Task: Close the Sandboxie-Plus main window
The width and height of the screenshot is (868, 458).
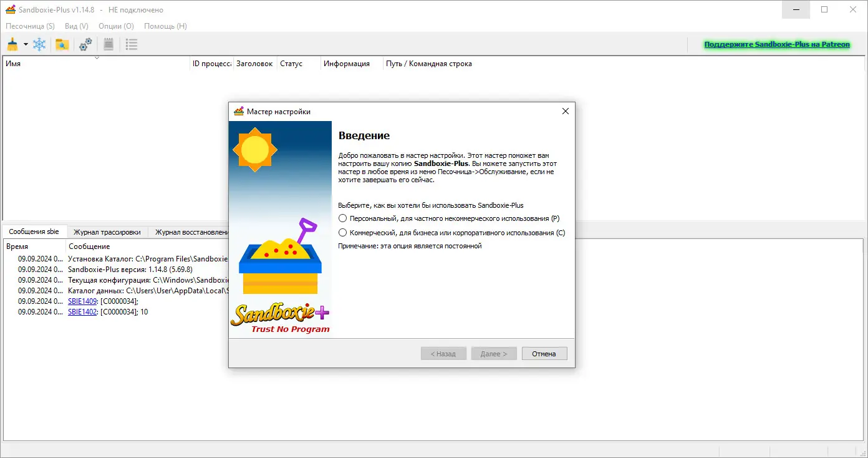Action: pos(853,10)
